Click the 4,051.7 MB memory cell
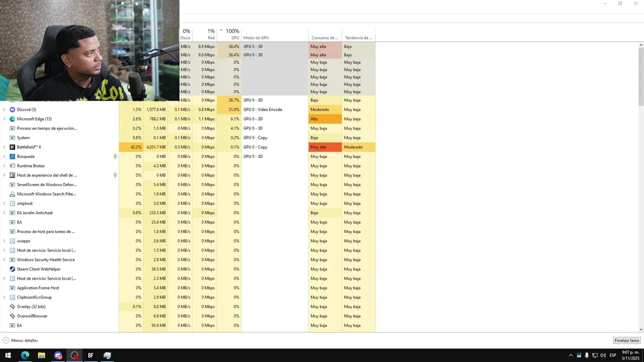Viewport: 644px width, 362px height. pos(155,147)
